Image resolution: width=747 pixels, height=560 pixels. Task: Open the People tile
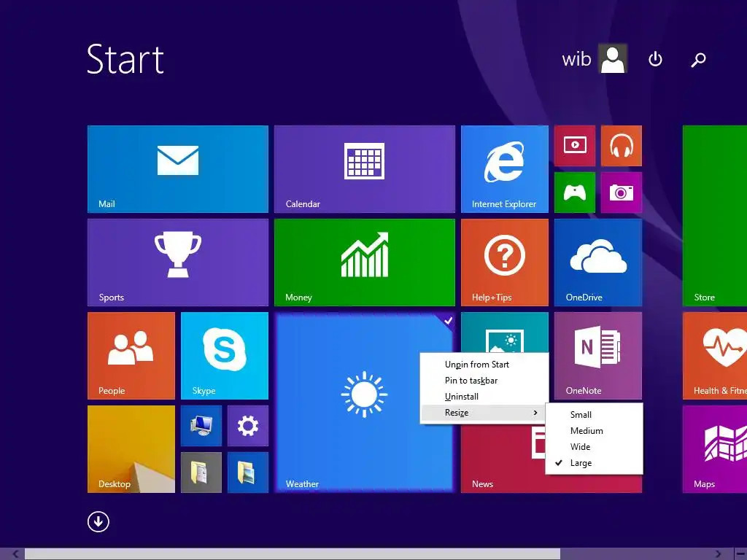[x=131, y=356]
